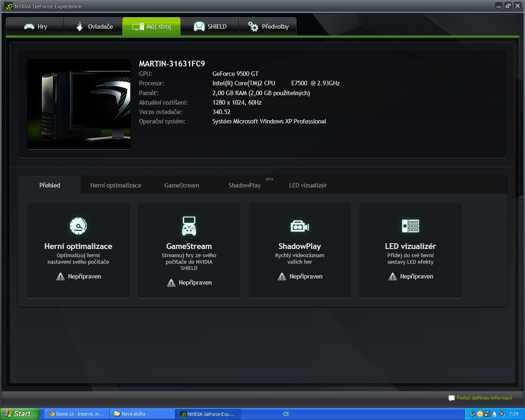Click warning triangle under LED vizualizér
Screen dimensions: 525x420
coord(393,276)
